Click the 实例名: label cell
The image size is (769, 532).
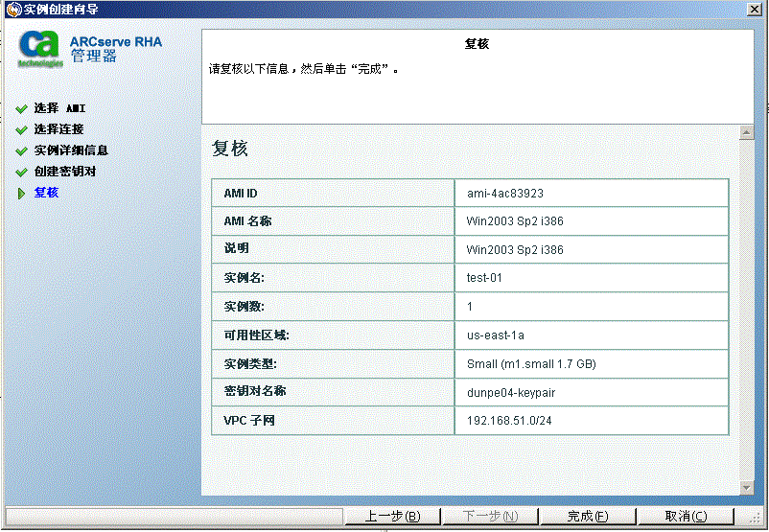tap(333, 278)
